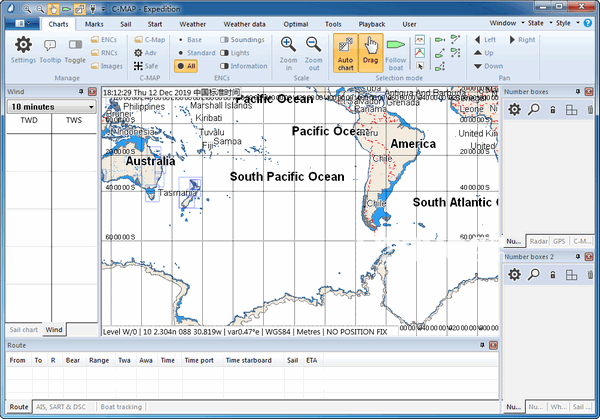This screenshot has height=419, width=600.
Task: Click NO POSITION FIX in status bar
Action: click(x=357, y=332)
